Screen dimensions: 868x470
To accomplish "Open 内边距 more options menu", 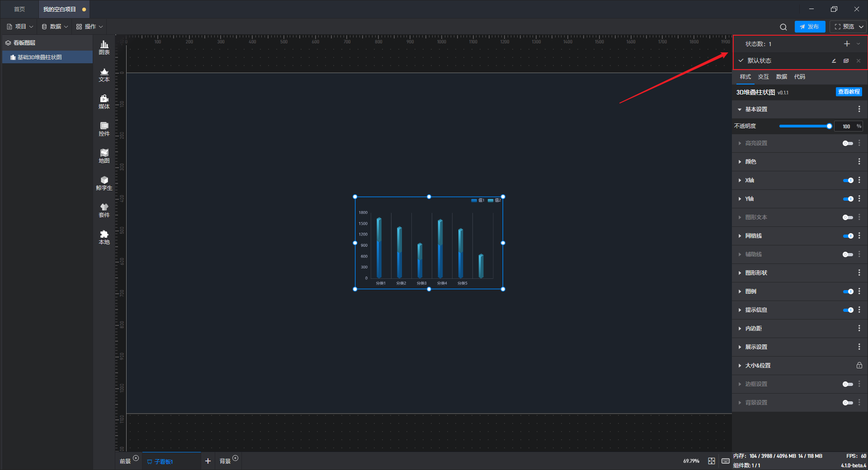I will 859,328.
